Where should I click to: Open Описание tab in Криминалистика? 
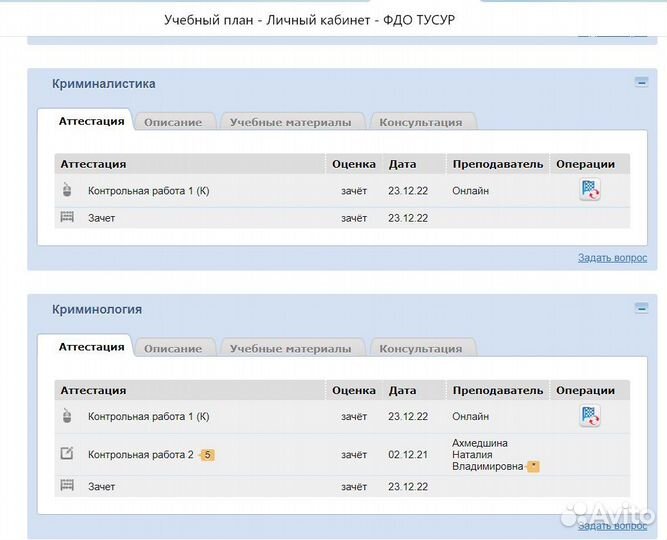click(172, 122)
